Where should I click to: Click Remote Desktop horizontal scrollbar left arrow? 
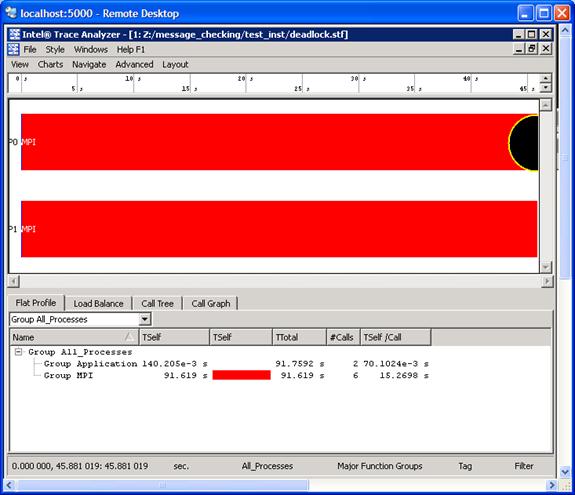(x=9, y=485)
